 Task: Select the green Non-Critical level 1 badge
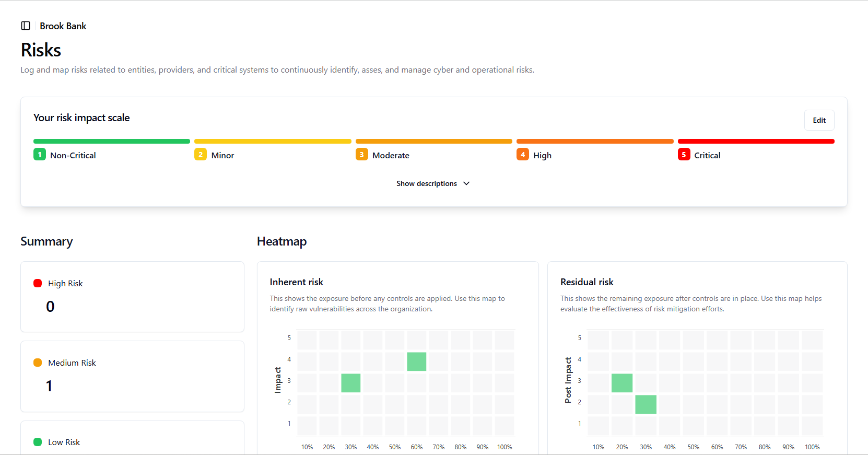tap(40, 155)
